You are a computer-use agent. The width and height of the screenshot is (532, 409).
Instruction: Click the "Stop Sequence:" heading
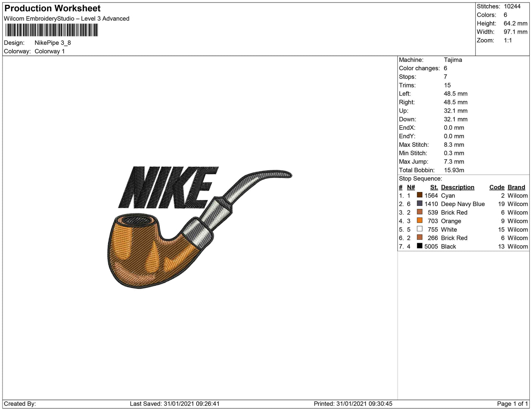(x=420, y=179)
